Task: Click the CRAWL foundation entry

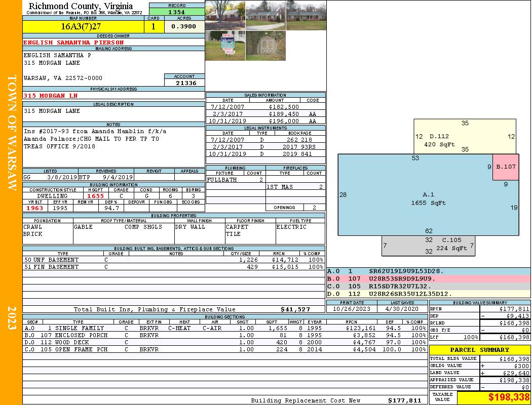Action: coord(32,227)
